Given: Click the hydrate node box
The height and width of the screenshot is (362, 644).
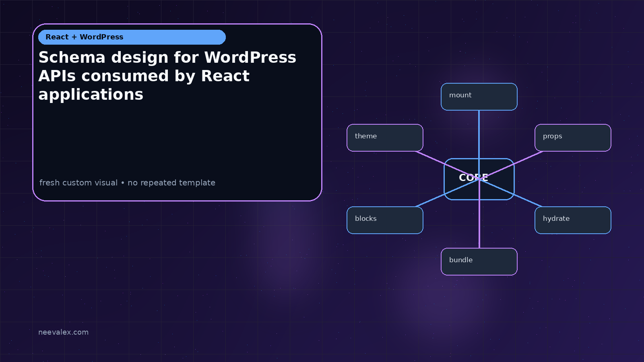Looking at the screenshot, I should [573, 220].
